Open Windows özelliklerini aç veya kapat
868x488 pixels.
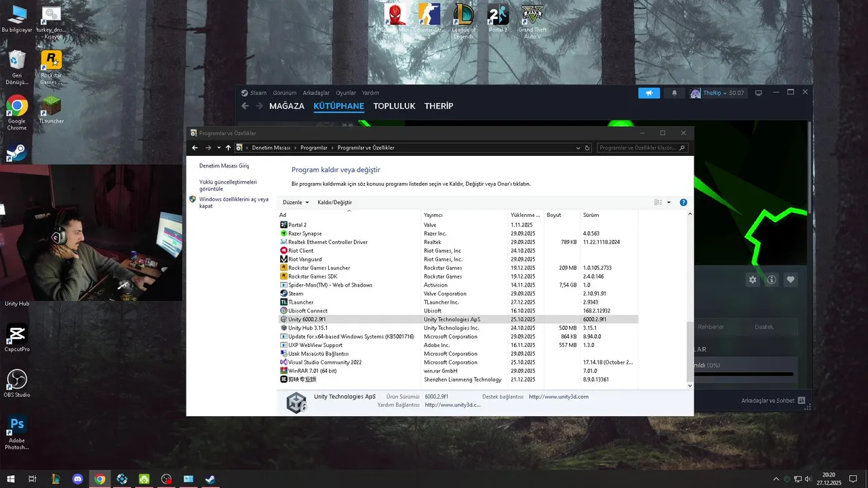(234, 203)
